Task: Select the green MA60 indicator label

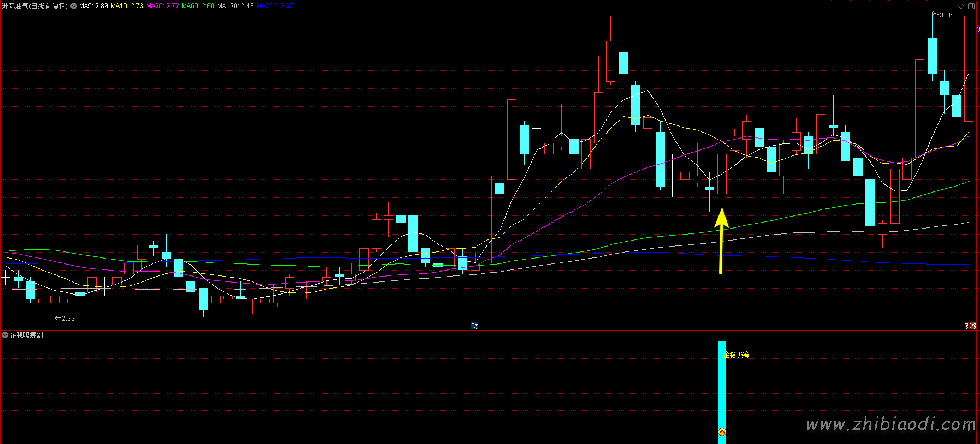Action: click(198, 6)
